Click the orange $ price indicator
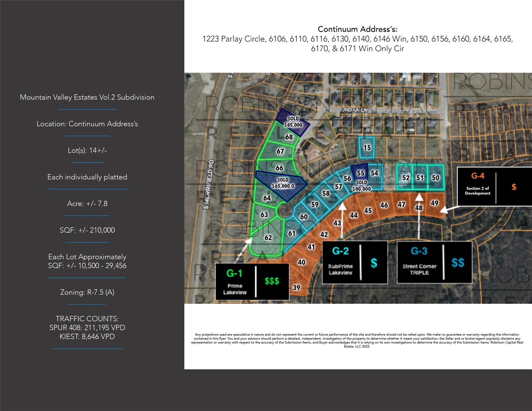The width and height of the screenshot is (532, 411). pos(514,187)
